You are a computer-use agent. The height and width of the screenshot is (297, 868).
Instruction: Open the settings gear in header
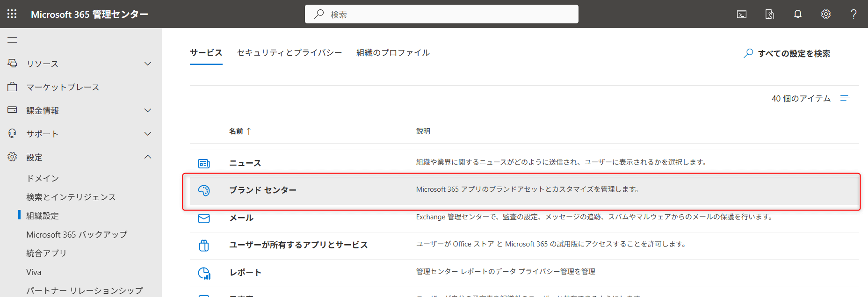(826, 14)
